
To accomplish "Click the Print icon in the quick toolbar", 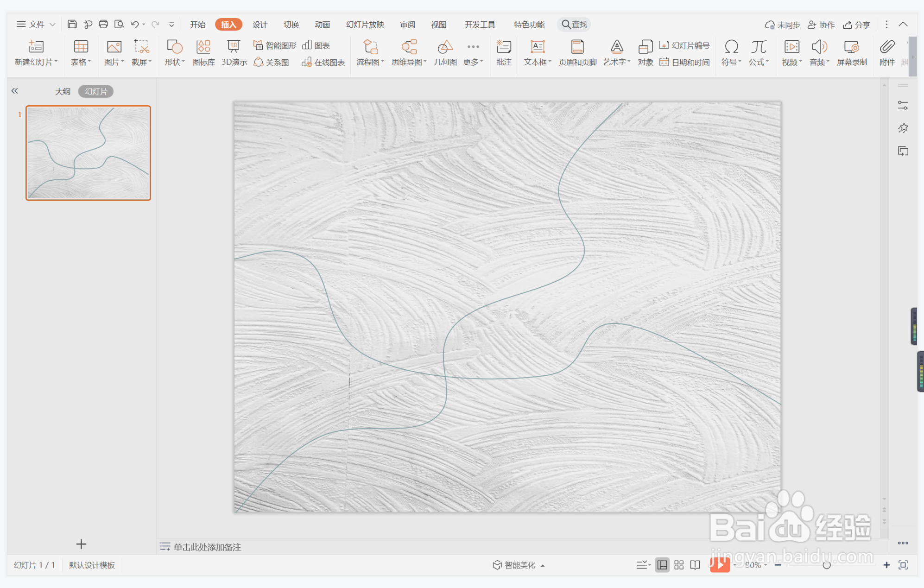I will (103, 24).
